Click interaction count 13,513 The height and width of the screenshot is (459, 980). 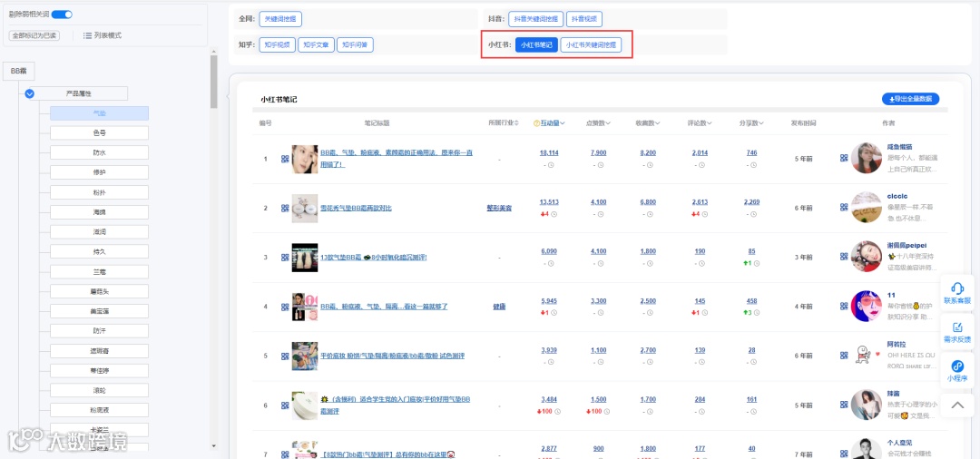click(549, 201)
